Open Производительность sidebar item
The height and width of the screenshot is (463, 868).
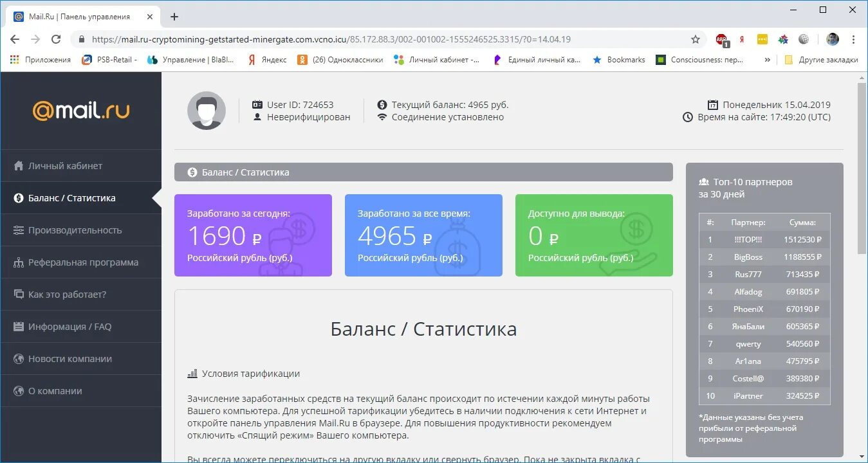coord(81,230)
